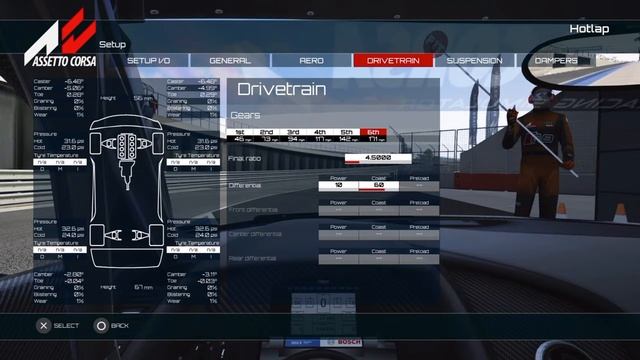640x360 pixels.
Task: Click the Rear differential Preload field
Action: (419, 259)
